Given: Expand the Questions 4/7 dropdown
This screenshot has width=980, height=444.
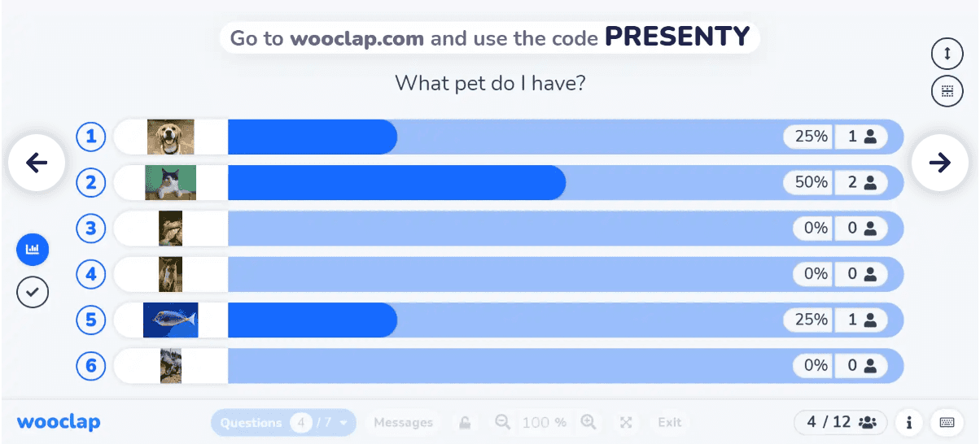Looking at the screenshot, I should click(x=283, y=422).
